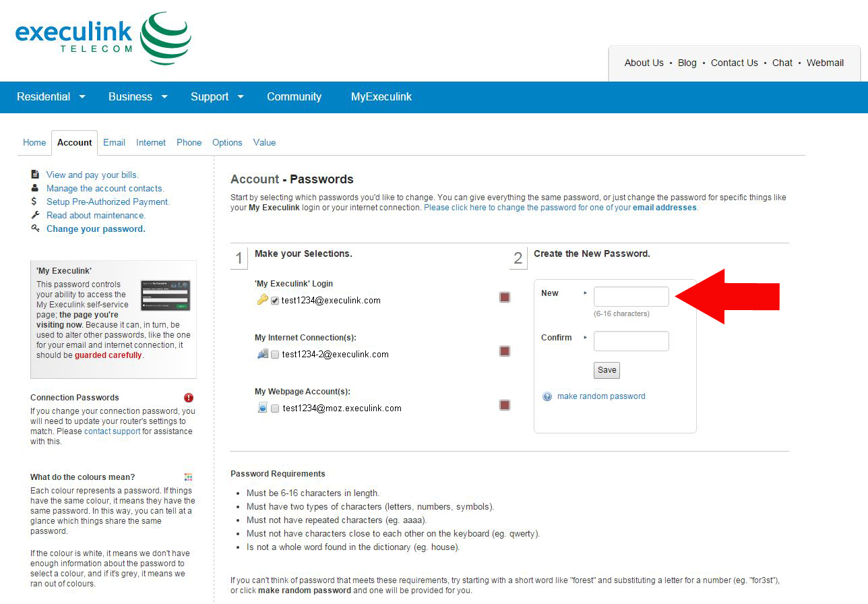
Task: Click the colour swatch for test1234@moz.execulink.com
Action: coord(505,405)
